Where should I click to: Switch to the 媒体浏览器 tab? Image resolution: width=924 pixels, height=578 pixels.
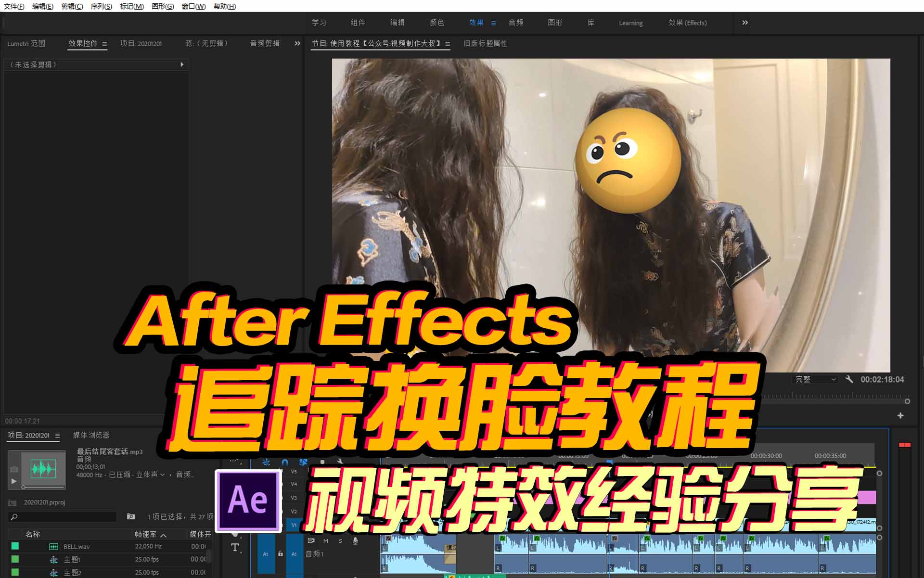(91, 435)
